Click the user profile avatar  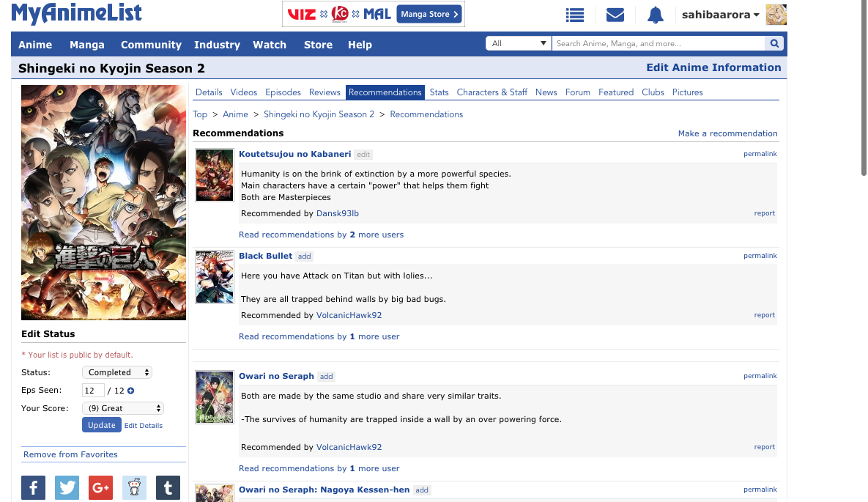tap(776, 15)
